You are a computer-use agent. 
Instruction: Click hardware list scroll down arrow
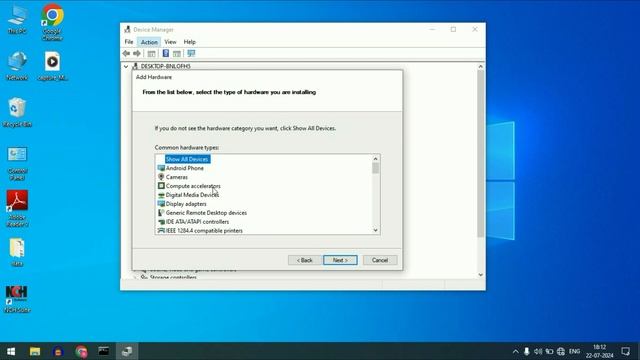pyautogui.click(x=376, y=230)
